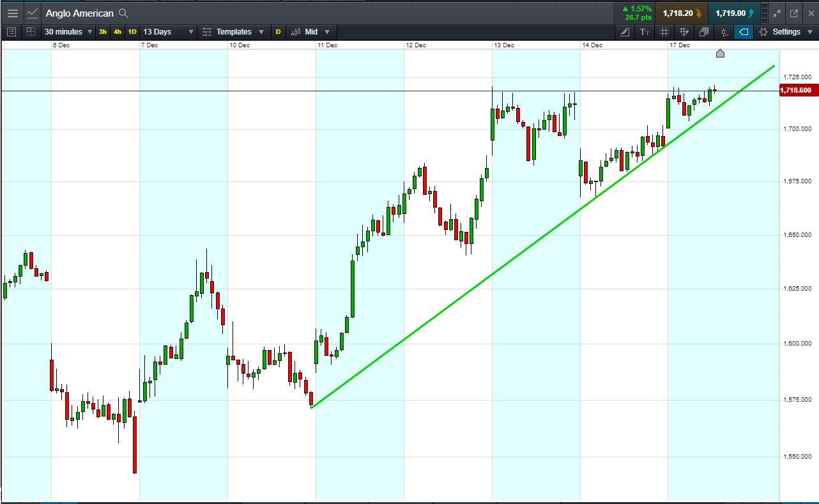
Task: Open the chart in a new window
Action: [x=794, y=13]
